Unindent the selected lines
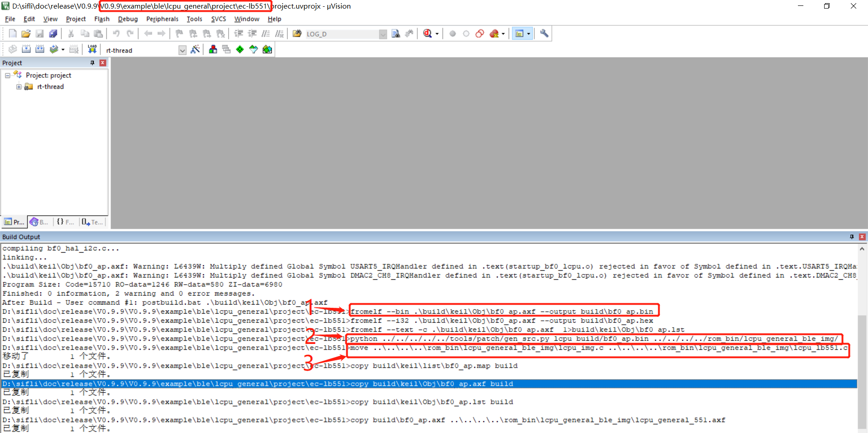Viewport: 868px width, 433px height. (252, 33)
